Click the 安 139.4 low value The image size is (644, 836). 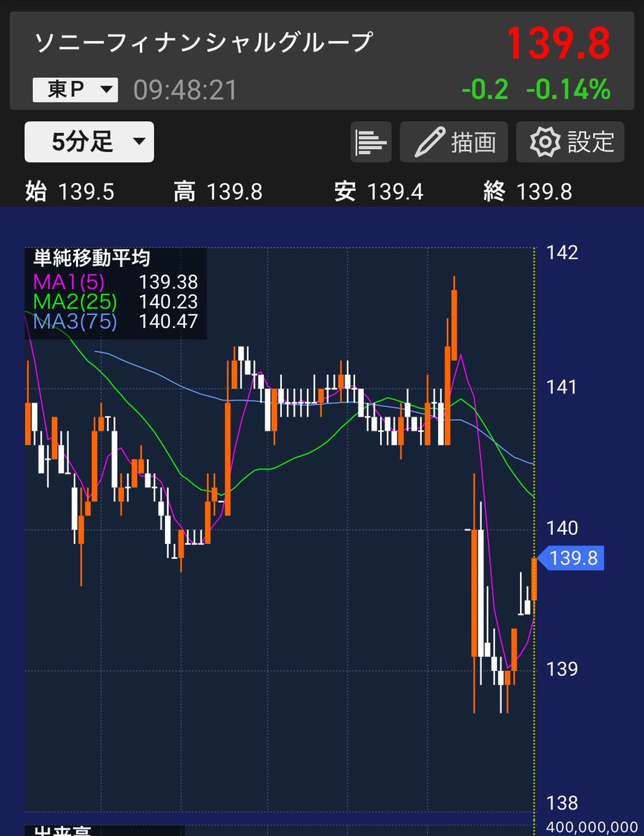[x=379, y=192]
